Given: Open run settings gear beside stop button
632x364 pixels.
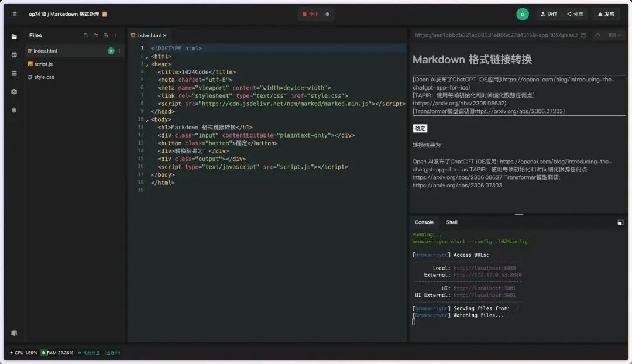Looking at the screenshot, I should [x=327, y=14].
